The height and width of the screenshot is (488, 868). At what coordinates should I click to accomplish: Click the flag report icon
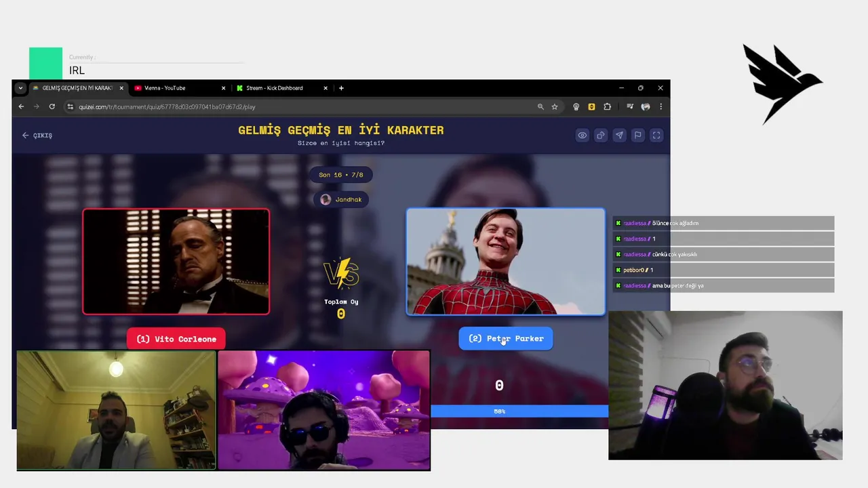click(637, 135)
